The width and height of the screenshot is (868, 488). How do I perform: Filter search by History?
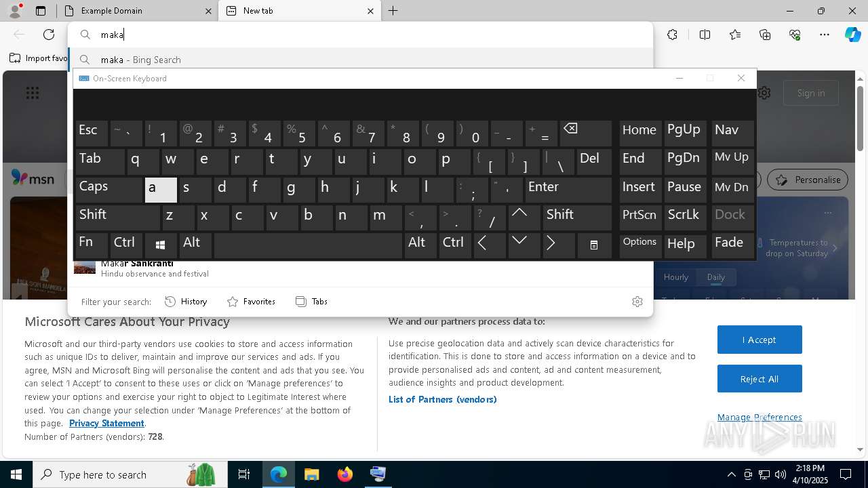point(186,302)
